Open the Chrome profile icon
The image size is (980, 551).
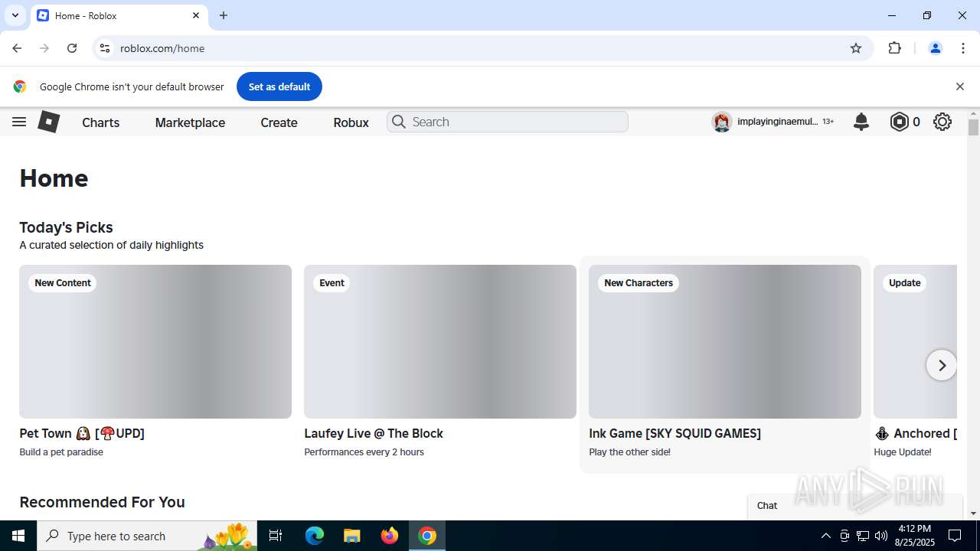coord(936,48)
